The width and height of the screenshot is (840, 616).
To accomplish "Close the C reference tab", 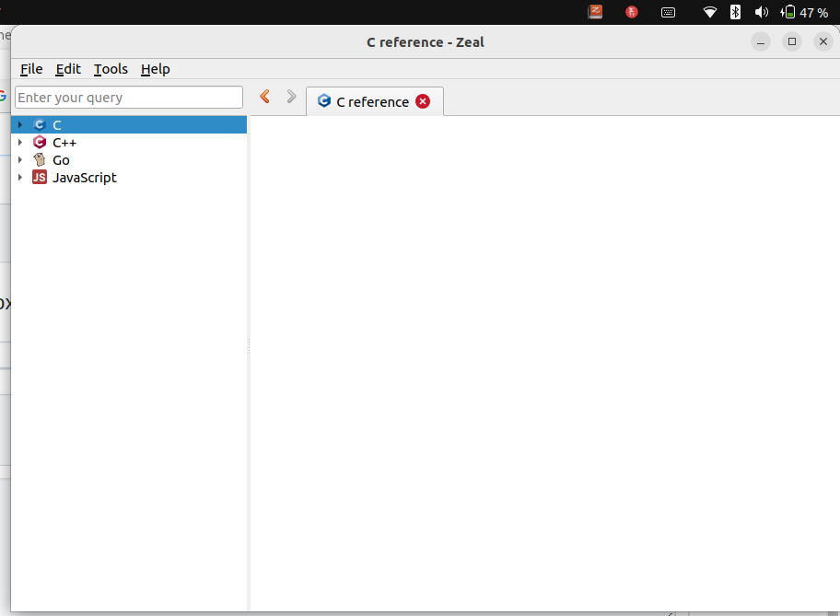I will click(423, 101).
